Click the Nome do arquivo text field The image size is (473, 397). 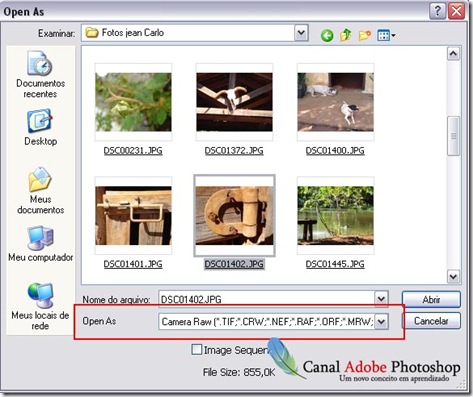tap(266, 299)
